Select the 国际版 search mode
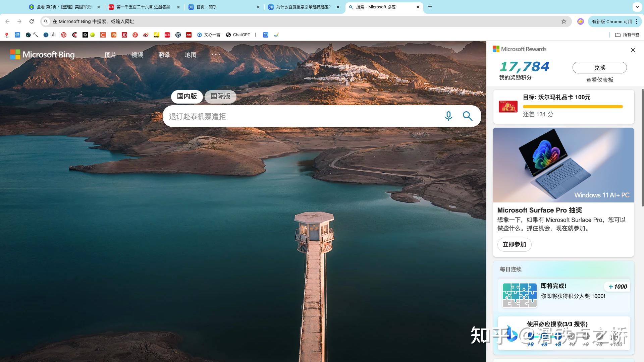This screenshot has height=362, width=644. (220, 97)
